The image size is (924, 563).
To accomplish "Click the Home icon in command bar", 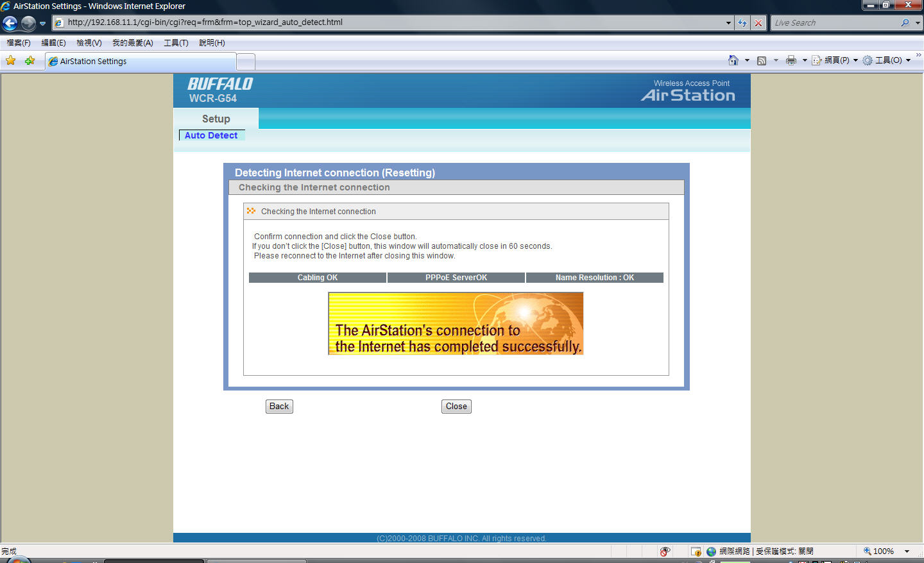I will (x=733, y=60).
